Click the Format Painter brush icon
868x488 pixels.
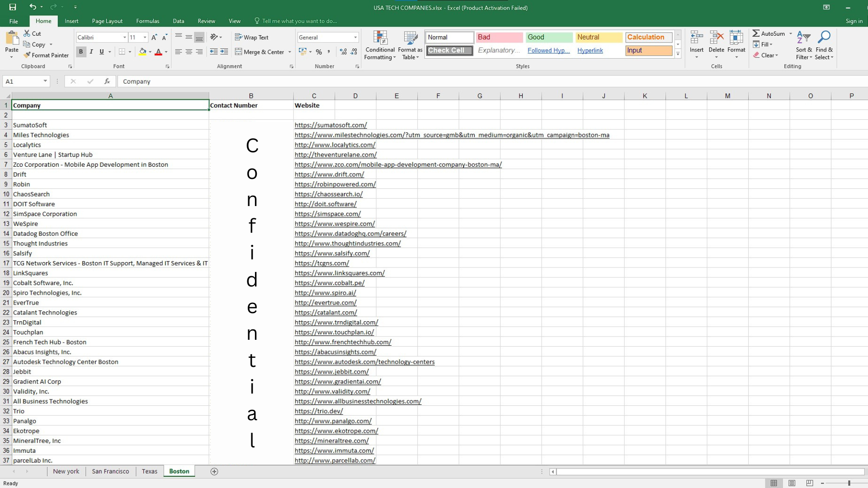coord(27,55)
